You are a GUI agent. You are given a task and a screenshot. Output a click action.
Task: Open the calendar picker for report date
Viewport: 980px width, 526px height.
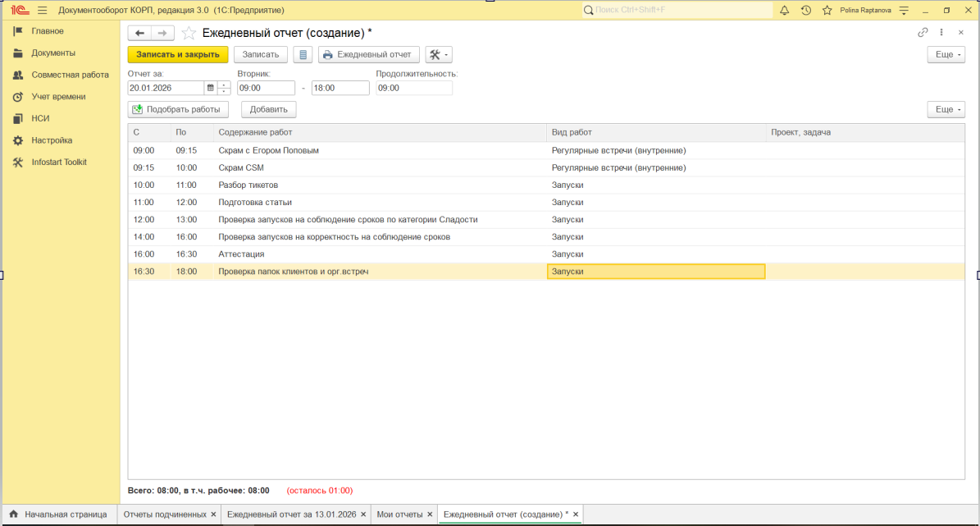[x=210, y=88]
